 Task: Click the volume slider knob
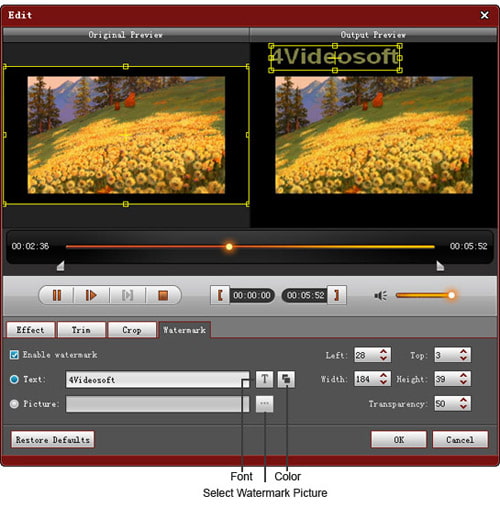click(x=451, y=295)
